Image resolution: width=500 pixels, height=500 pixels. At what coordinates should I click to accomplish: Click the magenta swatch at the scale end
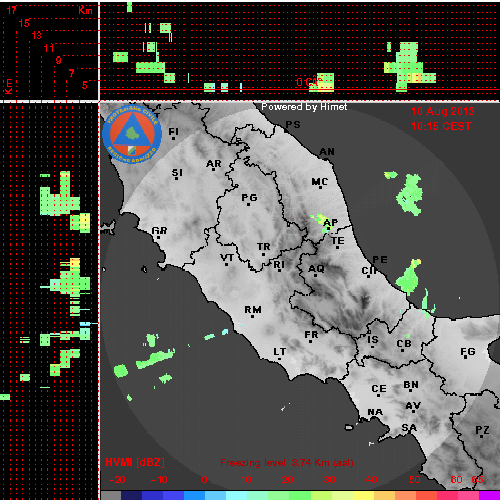[x=489, y=495]
